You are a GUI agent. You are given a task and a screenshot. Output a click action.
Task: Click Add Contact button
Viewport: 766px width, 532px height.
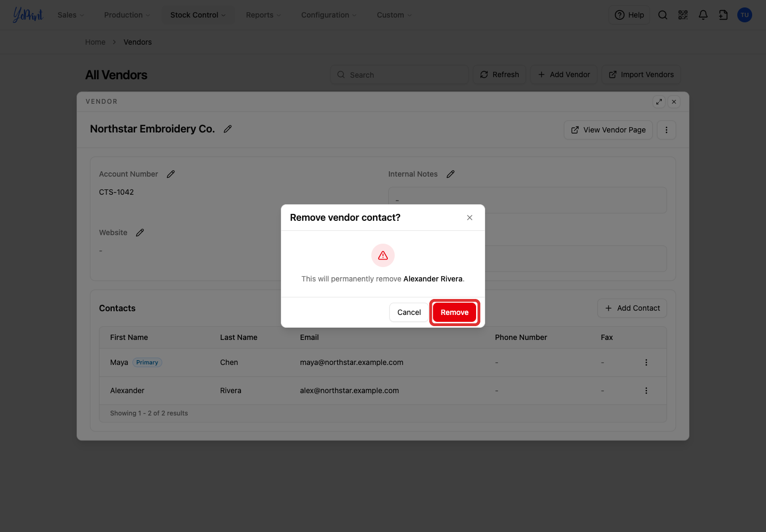click(x=632, y=308)
